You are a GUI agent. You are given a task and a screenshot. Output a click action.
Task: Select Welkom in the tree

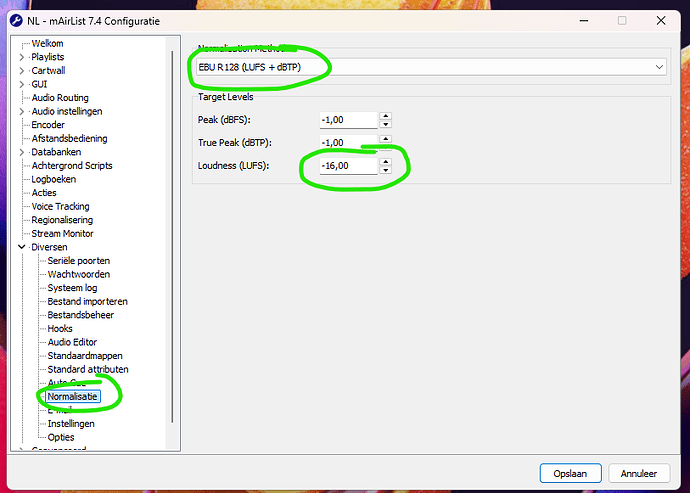[x=47, y=44]
